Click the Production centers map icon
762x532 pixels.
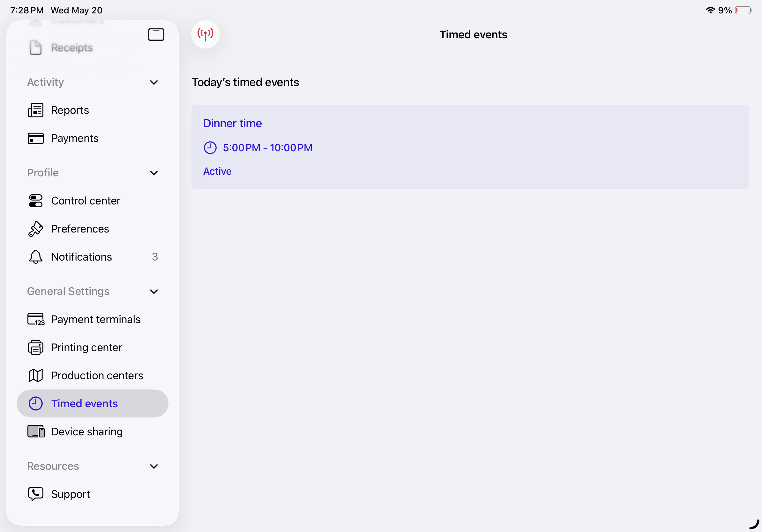[x=35, y=375]
